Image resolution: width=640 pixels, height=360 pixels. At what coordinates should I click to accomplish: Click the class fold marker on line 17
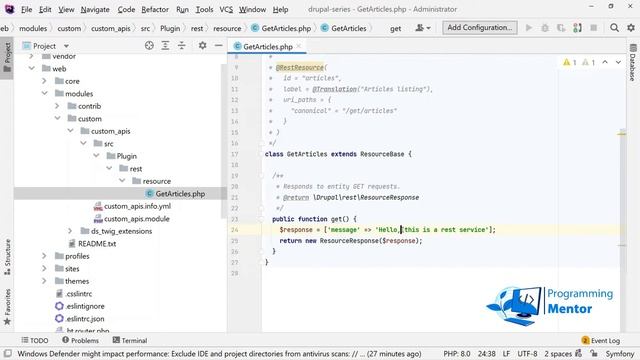point(261,154)
